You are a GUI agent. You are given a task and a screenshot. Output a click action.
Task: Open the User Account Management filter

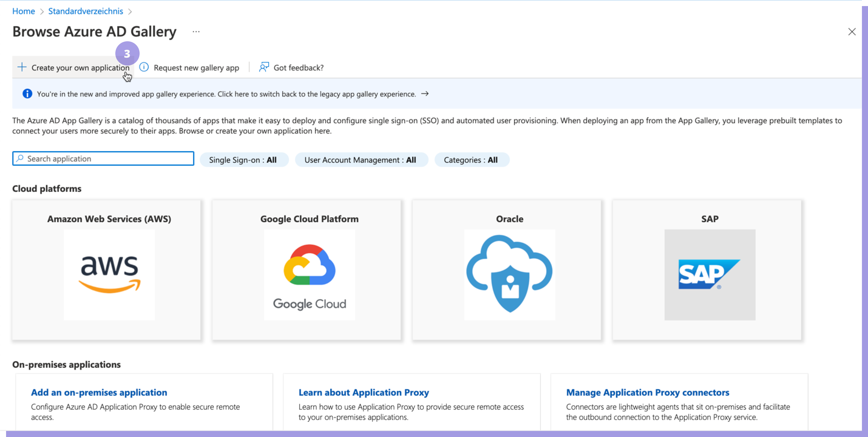point(361,160)
